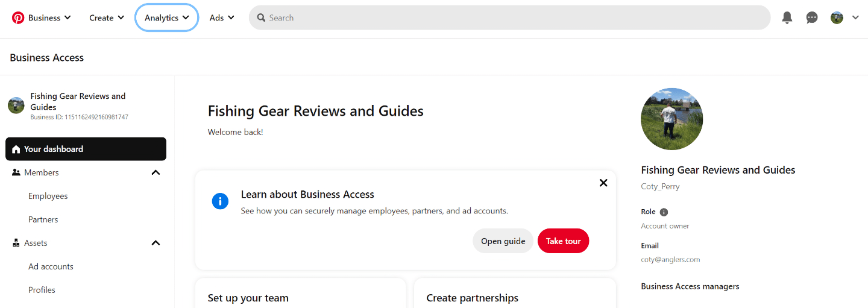Collapse the Members section chevron
This screenshot has height=308, width=868.
(156, 172)
